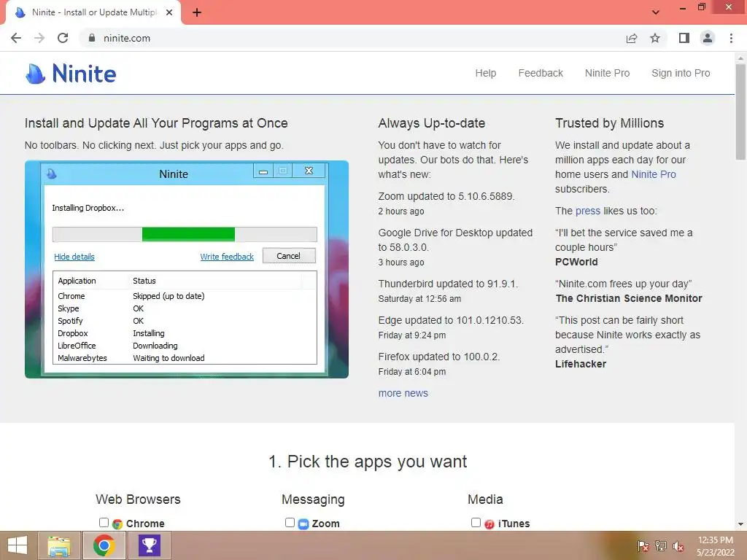Open the network tray icon
The image size is (747, 560).
click(x=661, y=546)
